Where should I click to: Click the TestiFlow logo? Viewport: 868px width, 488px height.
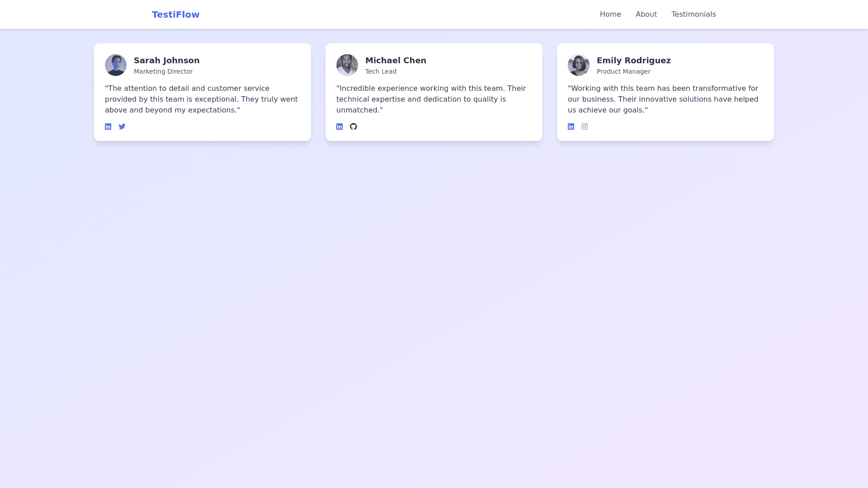175,14
